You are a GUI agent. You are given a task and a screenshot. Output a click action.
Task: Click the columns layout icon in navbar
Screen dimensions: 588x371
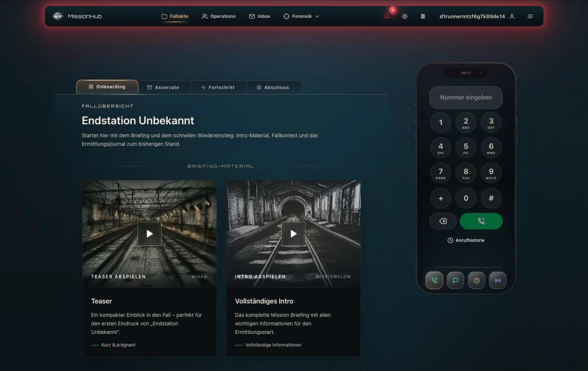[423, 16]
